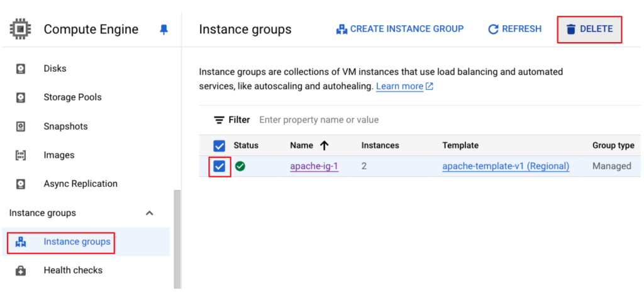Image resolution: width=644 pixels, height=292 pixels.
Task: Click the Managed group type cell
Action: coord(612,166)
